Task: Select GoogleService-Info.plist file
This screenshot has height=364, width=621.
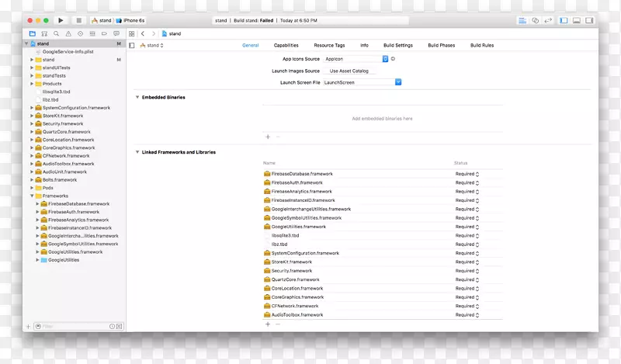Action: click(68, 51)
